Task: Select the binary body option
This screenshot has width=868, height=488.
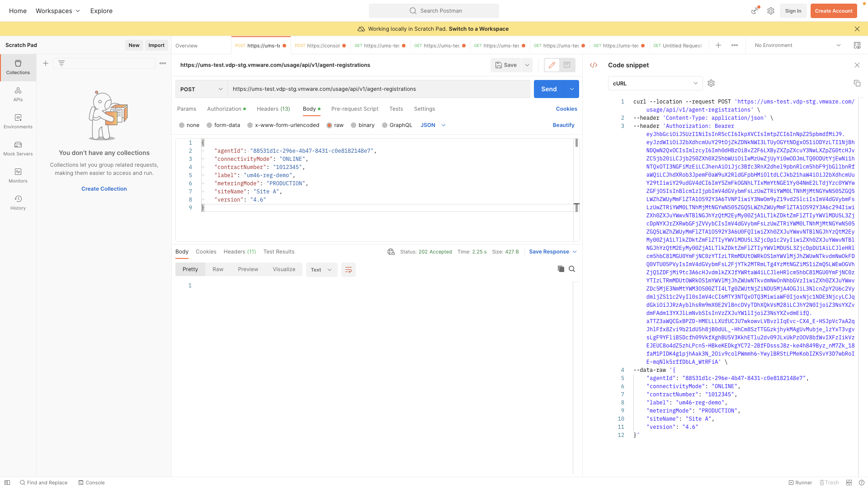Action: [x=354, y=125]
